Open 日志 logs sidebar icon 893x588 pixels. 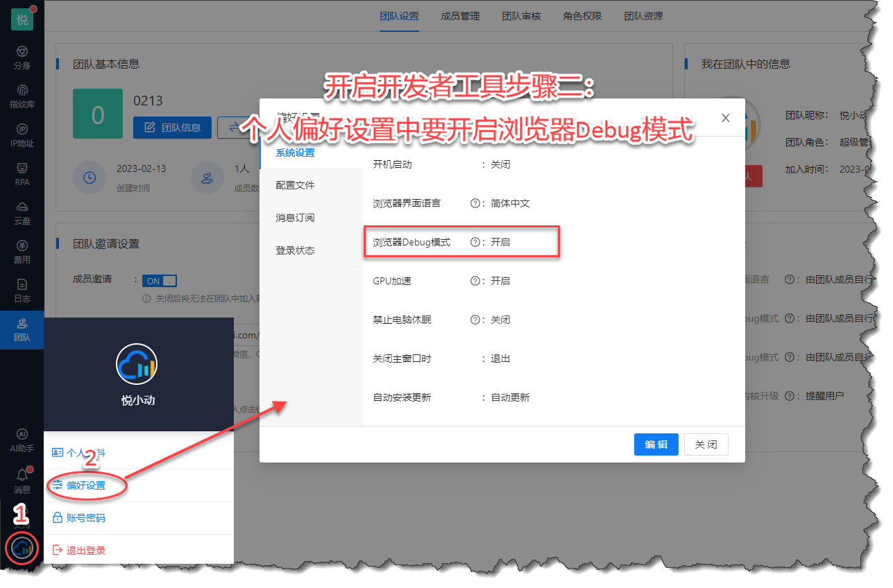(x=22, y=291)
